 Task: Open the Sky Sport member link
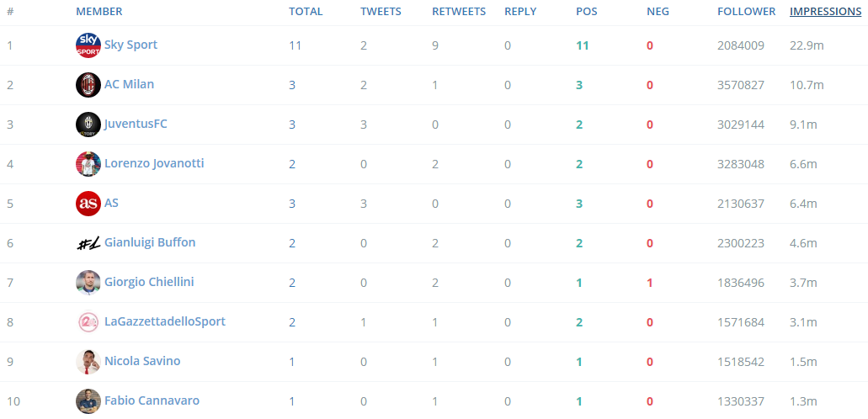130,45
